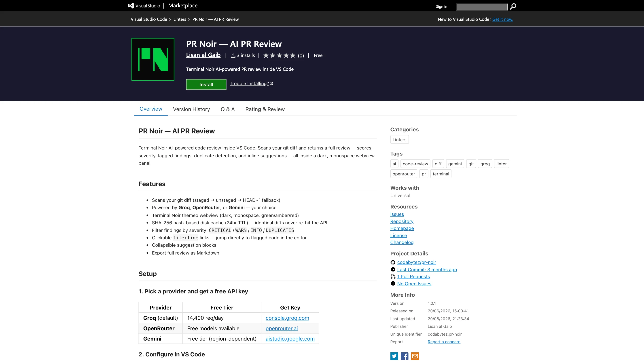
Task: Open the Repository resource link
Action: pos(402,221)
